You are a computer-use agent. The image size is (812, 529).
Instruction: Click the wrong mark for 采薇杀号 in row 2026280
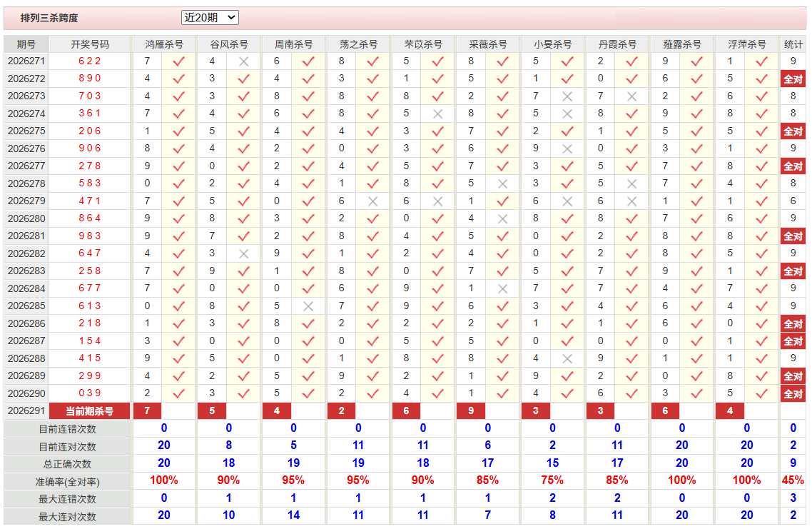coord(502,218)
